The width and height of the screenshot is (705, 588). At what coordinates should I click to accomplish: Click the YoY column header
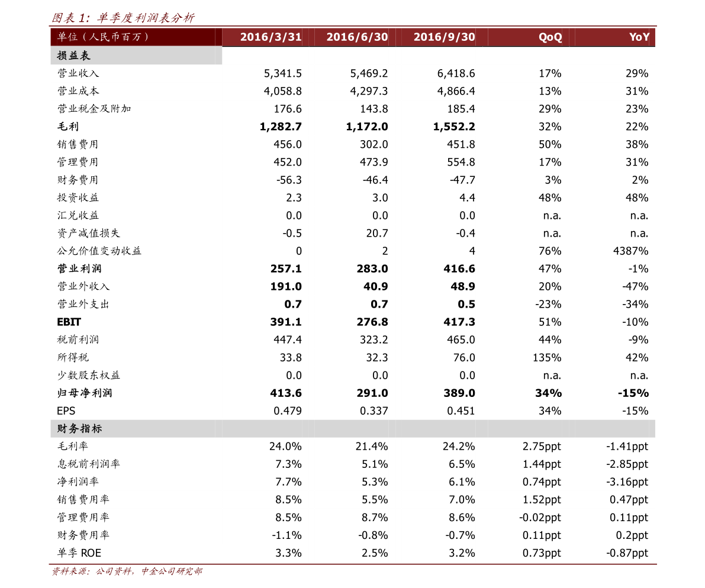tap(639, 37)
